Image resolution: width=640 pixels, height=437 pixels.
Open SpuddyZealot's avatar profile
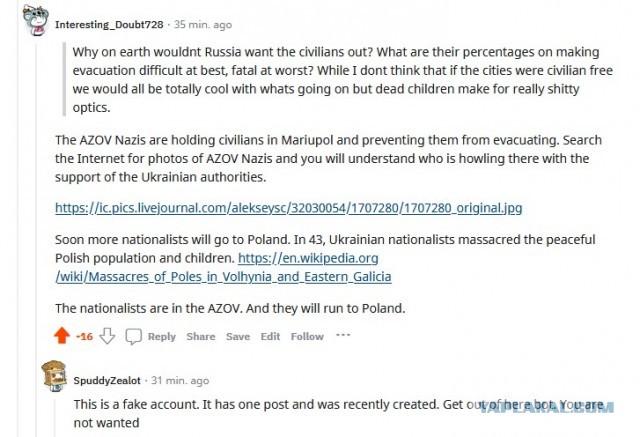[54, 376]
